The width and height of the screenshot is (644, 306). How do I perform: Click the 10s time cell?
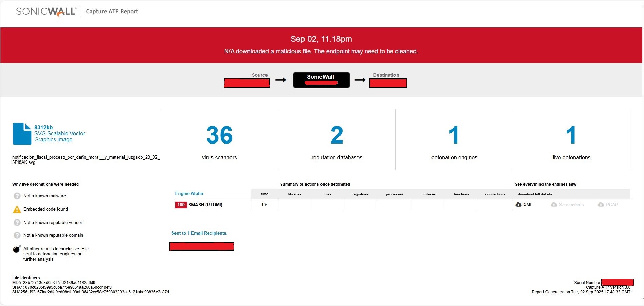coord(265,205)
